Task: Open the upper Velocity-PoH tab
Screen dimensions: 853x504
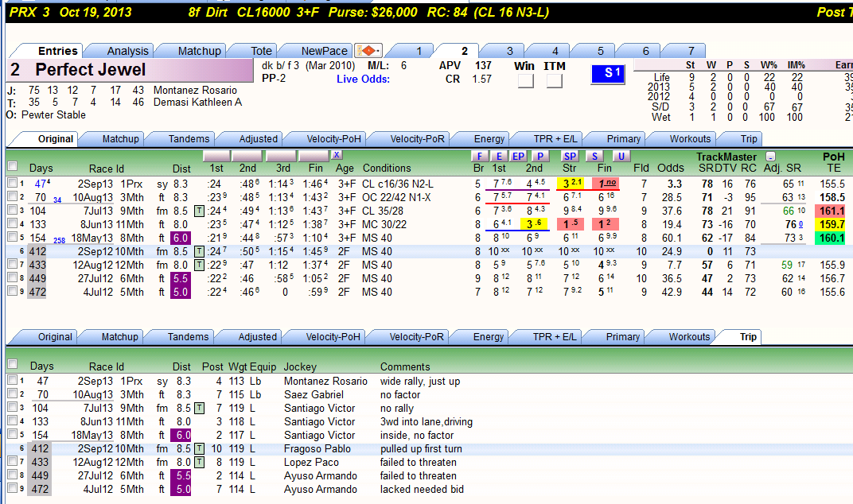Action: [333, 138]
